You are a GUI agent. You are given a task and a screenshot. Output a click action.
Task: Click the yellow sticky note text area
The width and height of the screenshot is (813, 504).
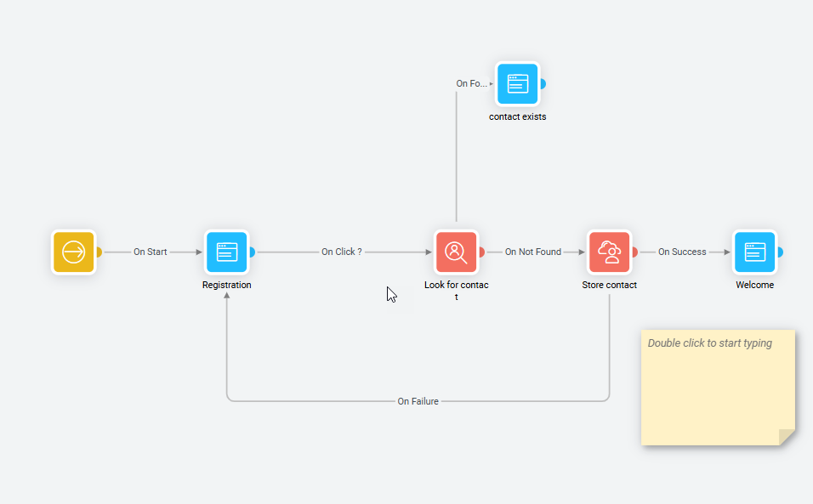(x=717, y=387)
